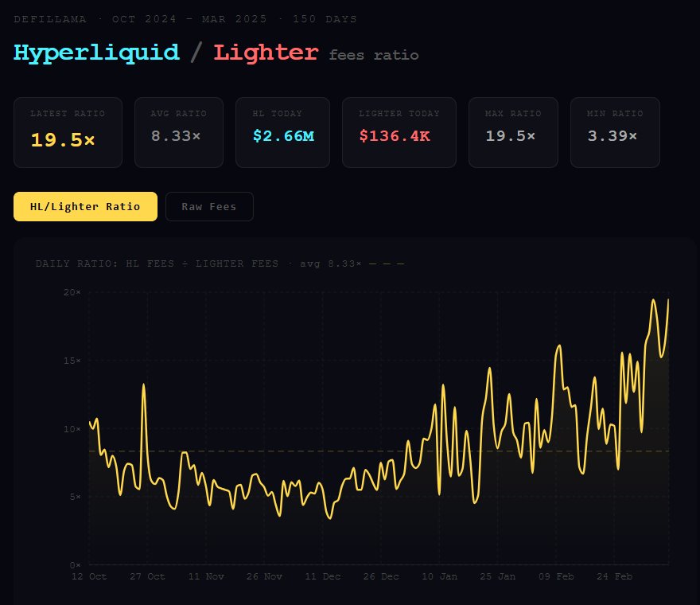Click the "avg 8.33×" chart legend

point(330,263)
